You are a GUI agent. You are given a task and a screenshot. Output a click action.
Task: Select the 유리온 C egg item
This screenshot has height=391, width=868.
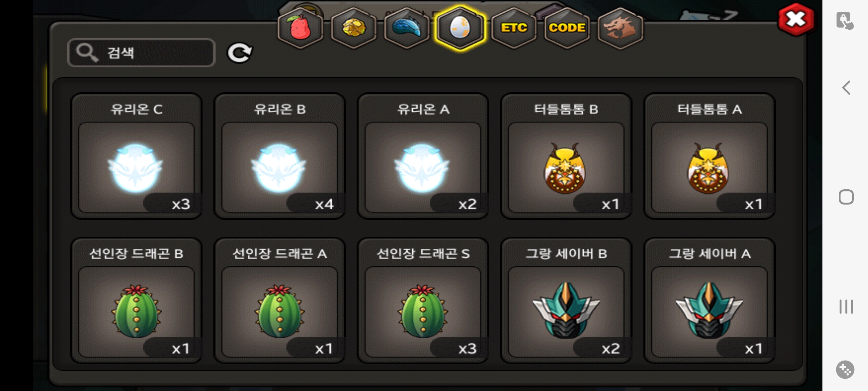coord(136,156)
